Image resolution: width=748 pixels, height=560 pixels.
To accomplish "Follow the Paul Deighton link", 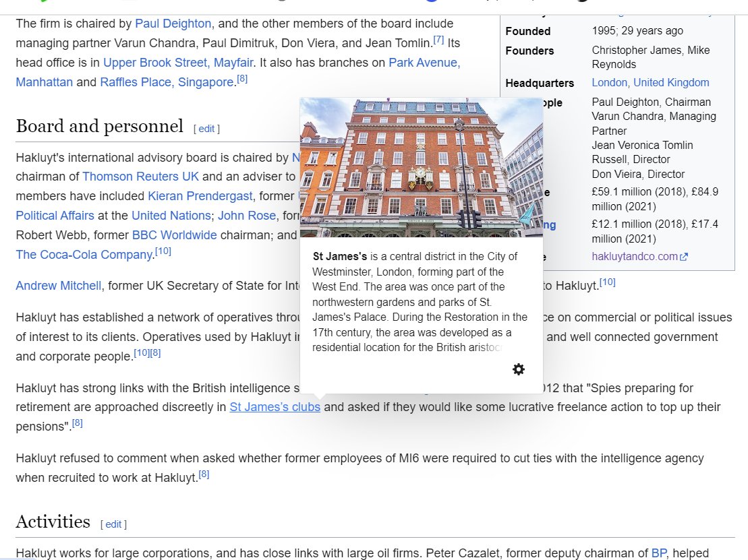I will point(173,24).
